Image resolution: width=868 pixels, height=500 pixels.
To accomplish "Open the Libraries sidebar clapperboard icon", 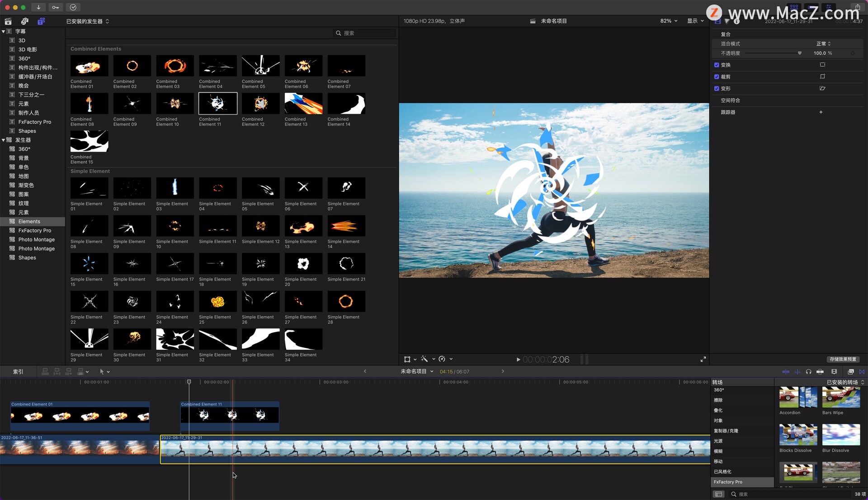I will (x=8, y=21).
